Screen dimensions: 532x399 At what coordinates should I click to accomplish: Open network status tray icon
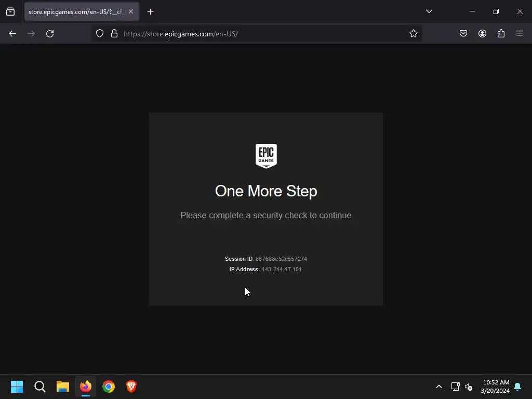pyautogui.click(x=455, y=387)
